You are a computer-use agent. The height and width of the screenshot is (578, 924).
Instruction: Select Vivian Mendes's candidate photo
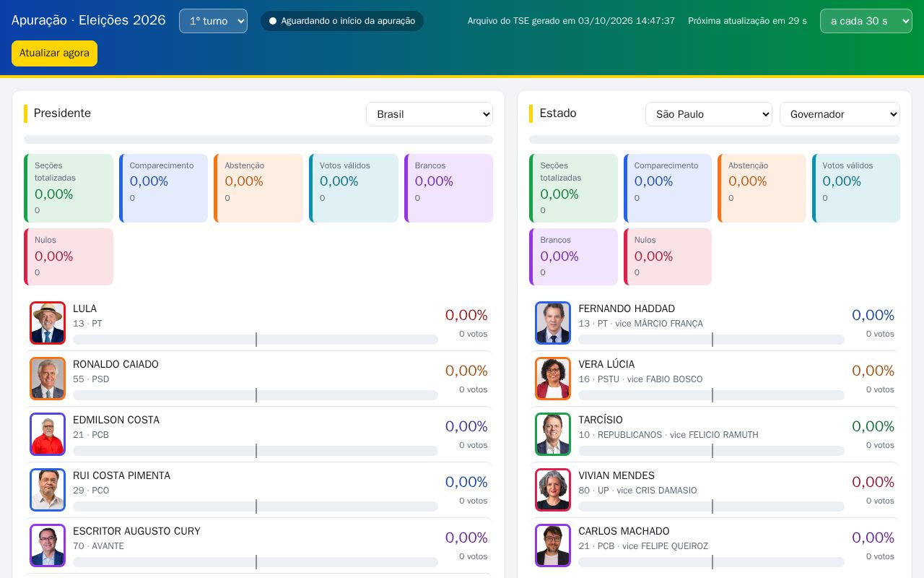tap(553, 490)
